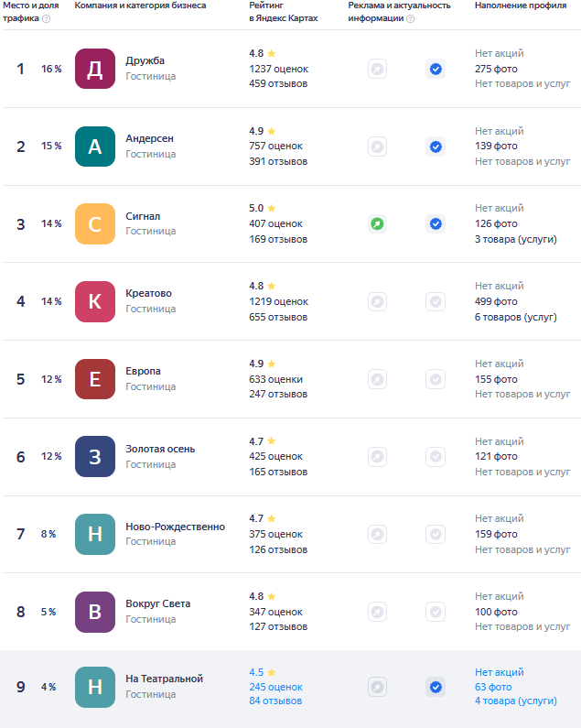
Task: Click the Золотая осень dark blue avatar
Action: (x=95, y=456)
